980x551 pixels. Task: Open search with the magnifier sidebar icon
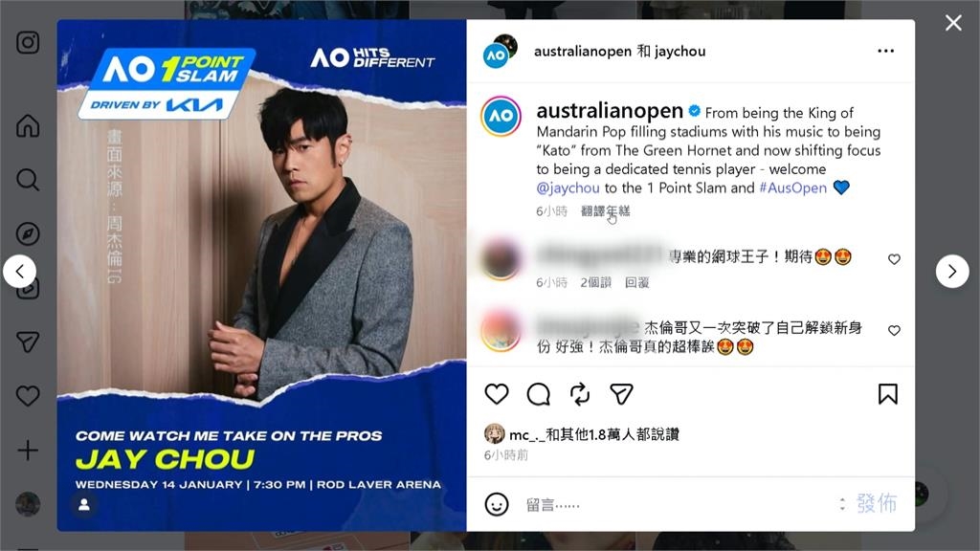pos(28,180)
